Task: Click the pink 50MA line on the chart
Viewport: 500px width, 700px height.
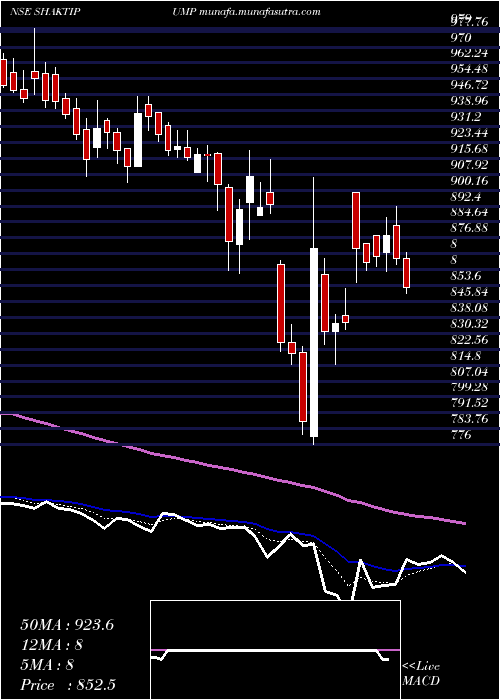Action: [x=232, y=470]
